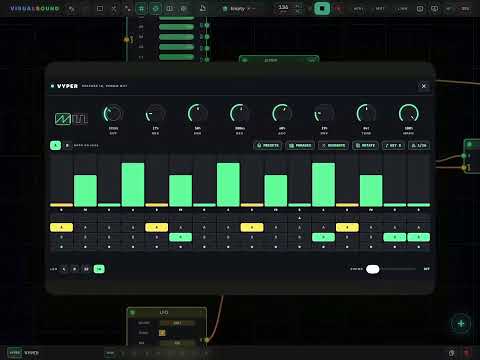Toggle the grid snap icon in top toolbar
Screen dimensions: 480x360
tap(141, 9)
